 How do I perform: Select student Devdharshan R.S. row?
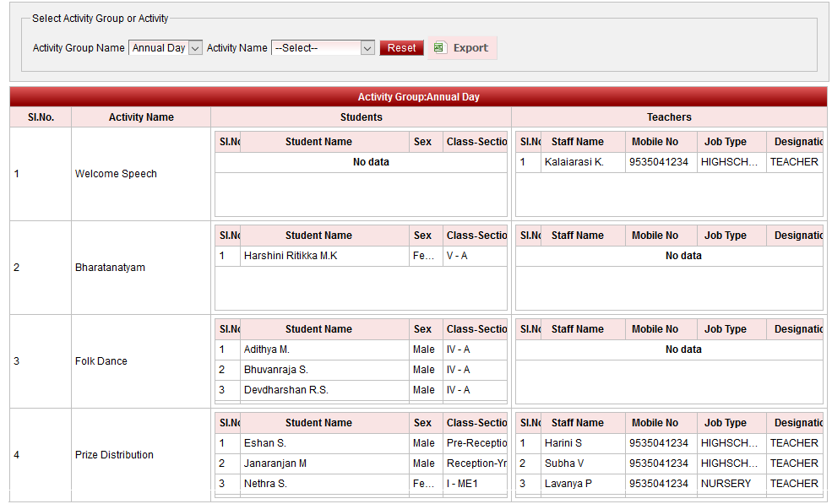(285, 390)
